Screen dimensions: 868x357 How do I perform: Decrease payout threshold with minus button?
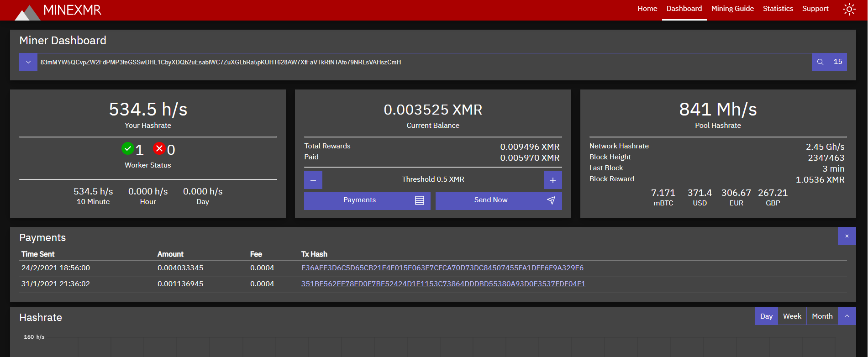[313, 180]
